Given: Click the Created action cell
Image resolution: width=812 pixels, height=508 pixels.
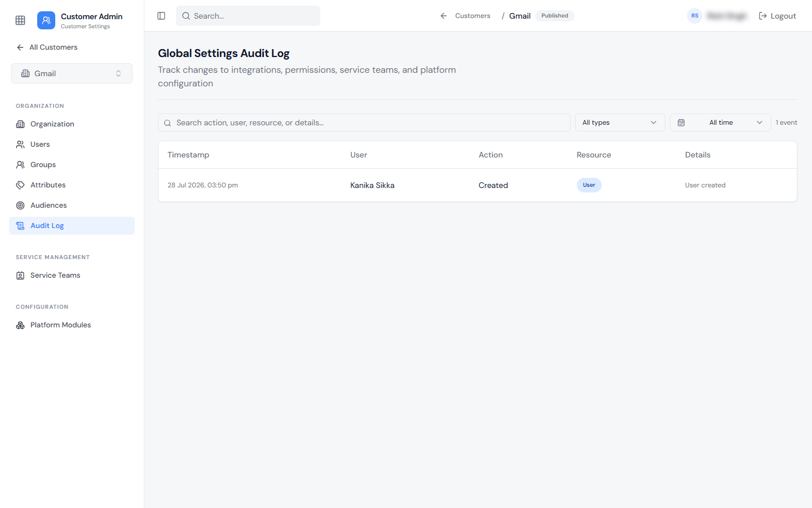Looking at the screenshot, I should [493, 185].
